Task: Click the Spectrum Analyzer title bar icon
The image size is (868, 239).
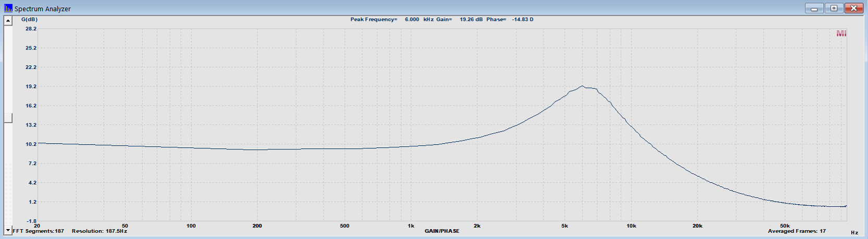Action: click(x=8, y=8)
